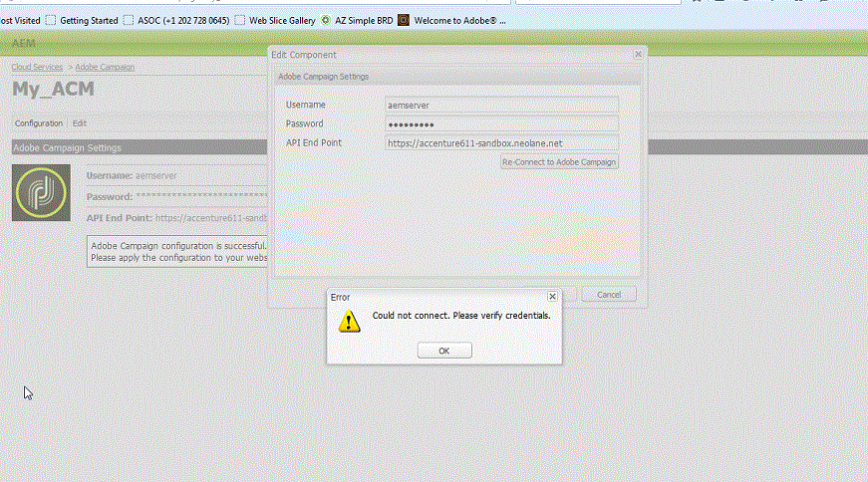Click the ASOC bookmark icon
This screenshot has width=868, height=482.
tap(129, 21)
